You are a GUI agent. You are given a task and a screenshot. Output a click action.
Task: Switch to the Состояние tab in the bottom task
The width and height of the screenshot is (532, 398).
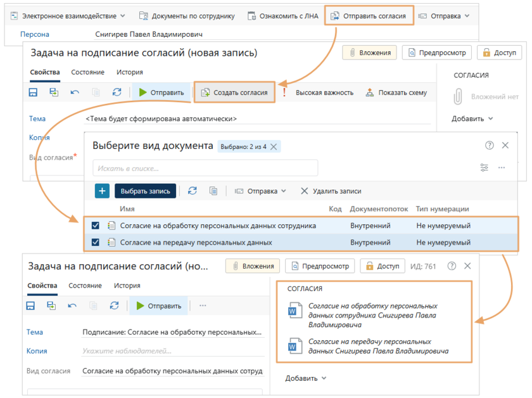tap(85, 286)
